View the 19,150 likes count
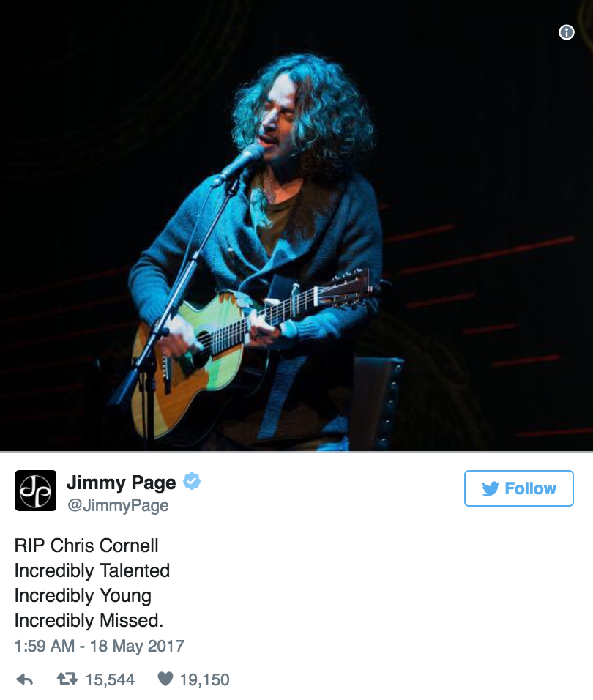 204,679
